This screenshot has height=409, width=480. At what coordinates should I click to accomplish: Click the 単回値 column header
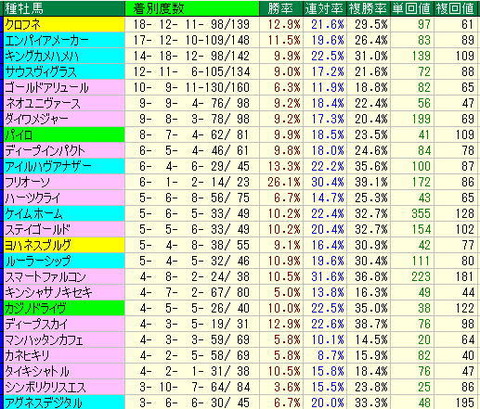pyautogui.click(x=412, y=9)
